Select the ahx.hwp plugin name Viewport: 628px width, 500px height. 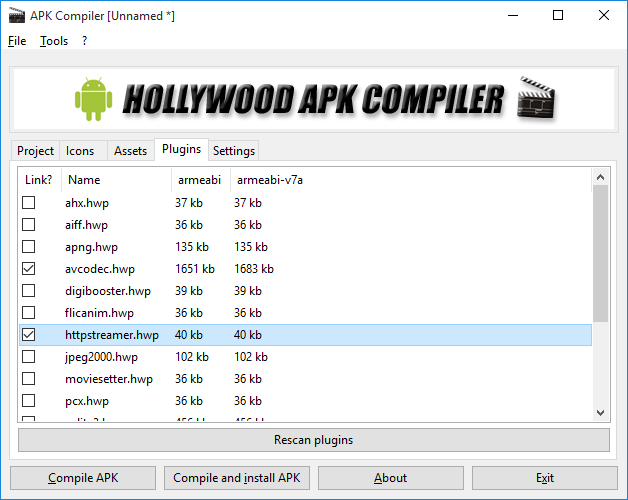click(x=87, y=203)
